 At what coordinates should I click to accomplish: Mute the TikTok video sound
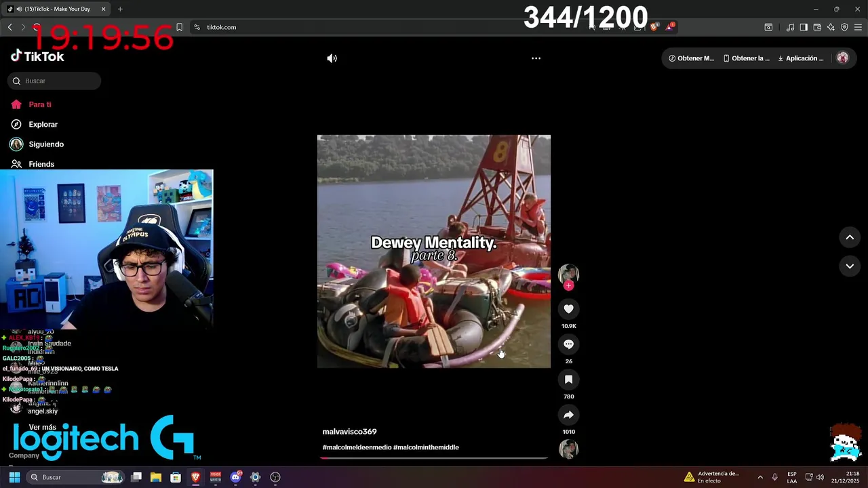point(332,58)
